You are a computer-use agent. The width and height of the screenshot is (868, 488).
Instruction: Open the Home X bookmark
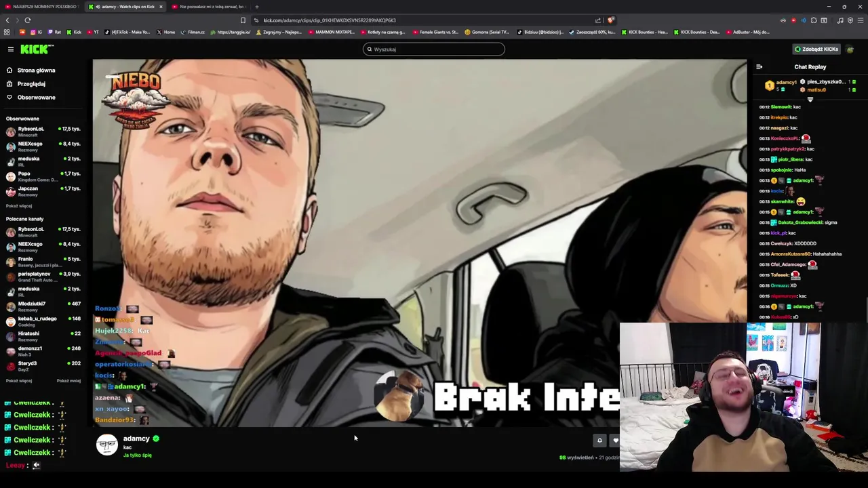tap(166, 32)
